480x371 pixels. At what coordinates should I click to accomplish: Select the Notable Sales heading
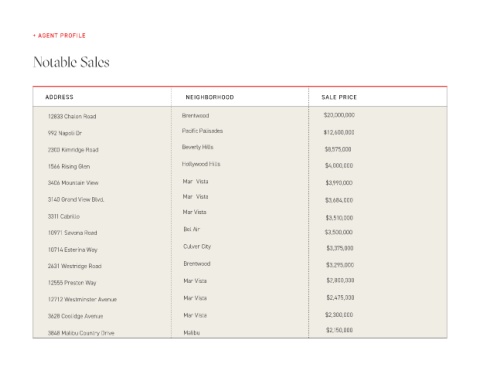[x=71, y=62]
